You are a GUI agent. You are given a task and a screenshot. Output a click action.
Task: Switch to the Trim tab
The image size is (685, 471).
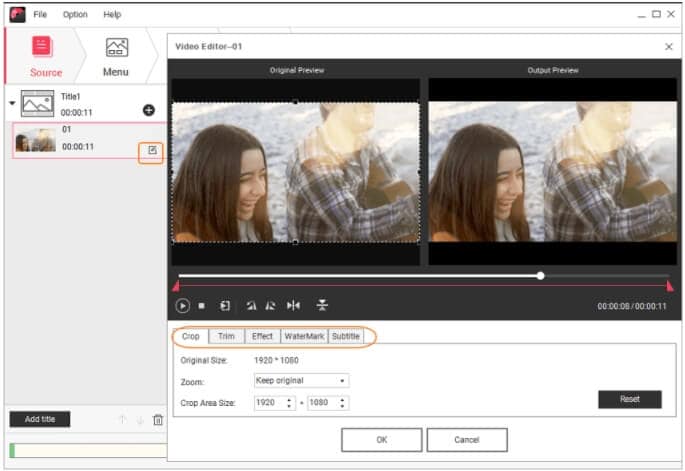pos(226,336)
